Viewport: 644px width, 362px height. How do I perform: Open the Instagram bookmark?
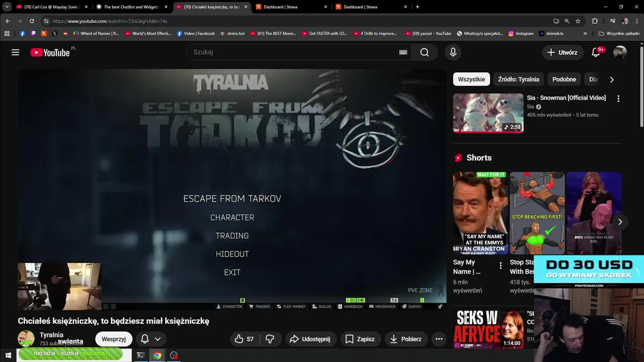click(x=521, y=34)
